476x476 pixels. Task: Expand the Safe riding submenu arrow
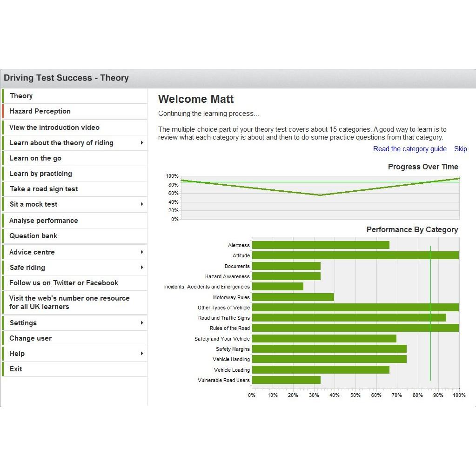142,267
